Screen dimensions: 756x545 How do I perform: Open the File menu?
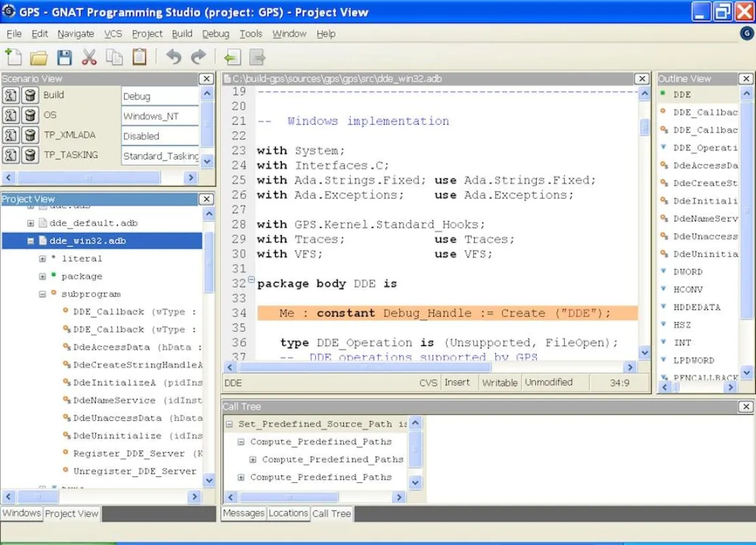tap(14, 34)
